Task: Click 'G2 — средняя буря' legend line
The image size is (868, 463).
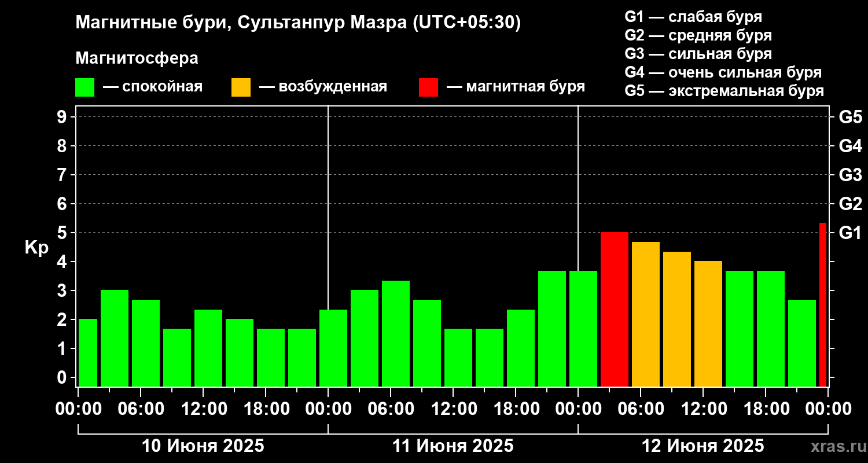Action: [698, 35]
